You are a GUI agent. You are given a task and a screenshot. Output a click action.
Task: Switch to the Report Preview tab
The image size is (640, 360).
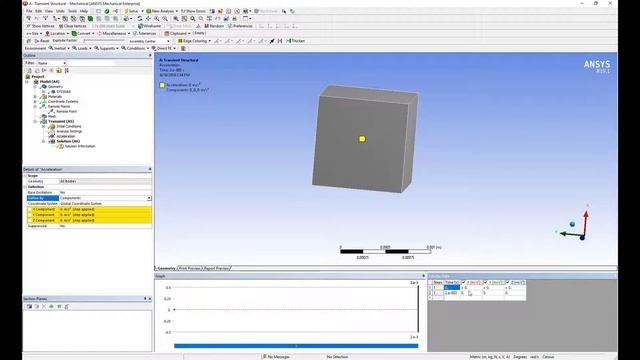tap(216, 268)
